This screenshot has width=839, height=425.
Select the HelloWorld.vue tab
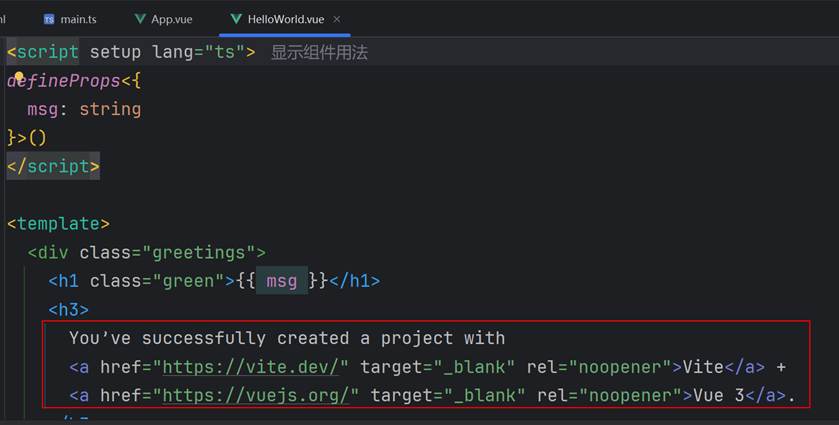[x=285, y=19]
